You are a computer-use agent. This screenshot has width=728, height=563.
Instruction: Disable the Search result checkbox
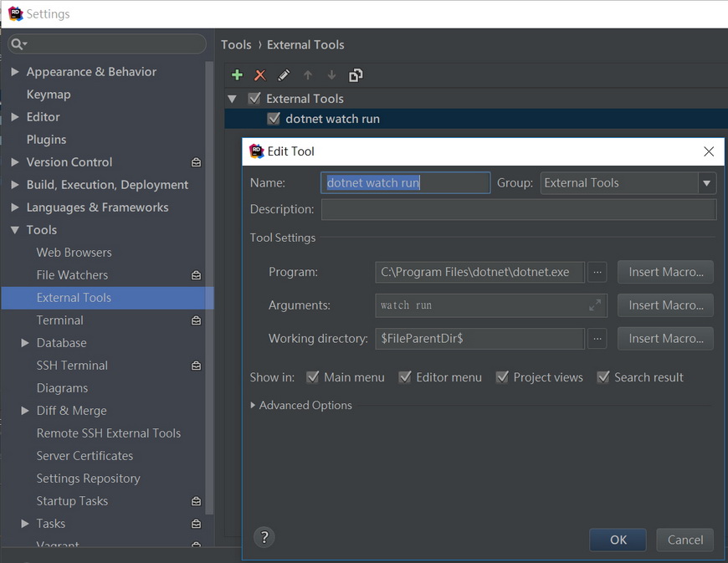602,377
